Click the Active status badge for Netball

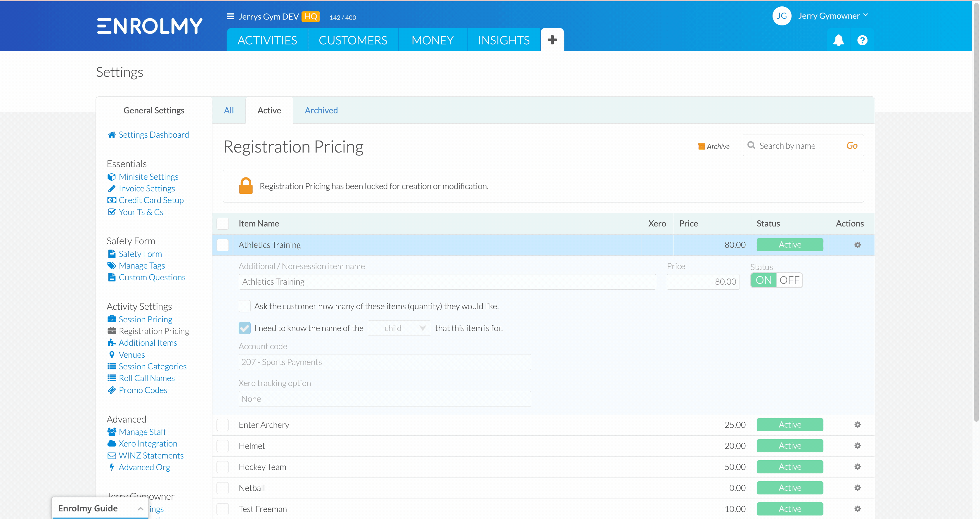790,488
